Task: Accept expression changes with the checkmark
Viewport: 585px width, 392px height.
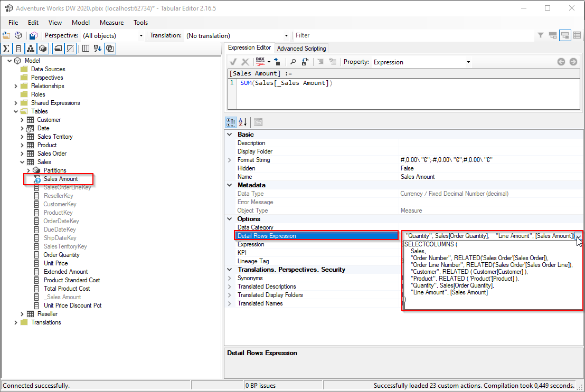Action: (x=233, y=62)
